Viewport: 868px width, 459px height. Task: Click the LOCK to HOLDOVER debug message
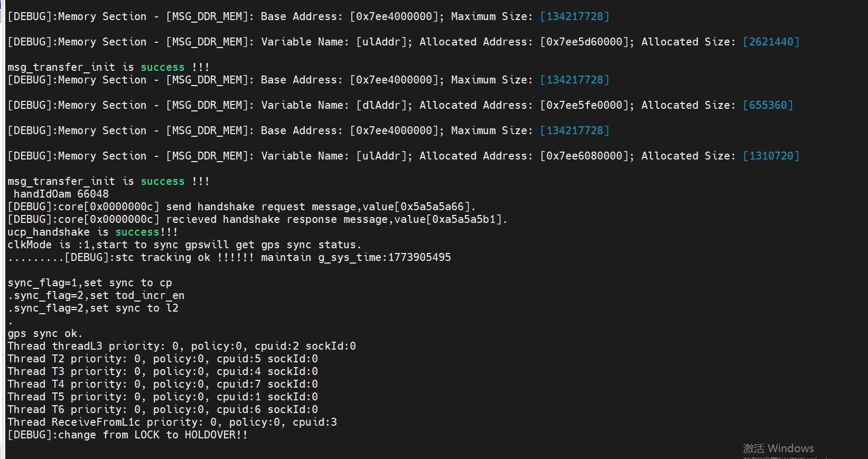(127, 435)
